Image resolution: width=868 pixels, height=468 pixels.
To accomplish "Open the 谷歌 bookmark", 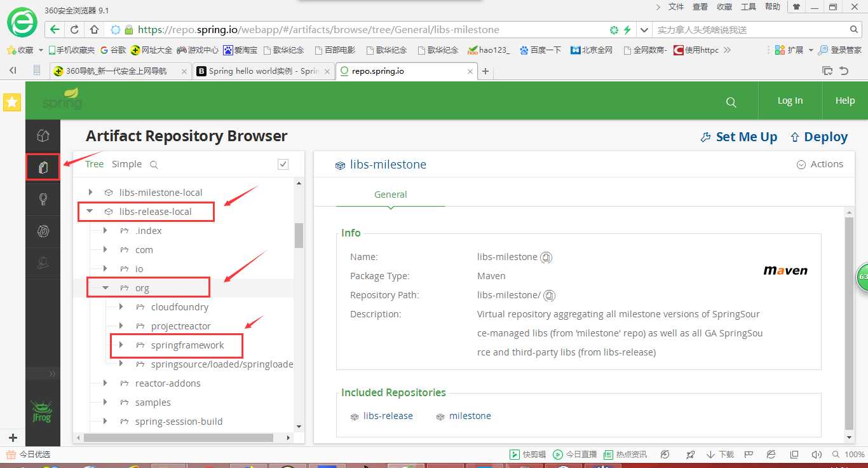I will 114,50.
